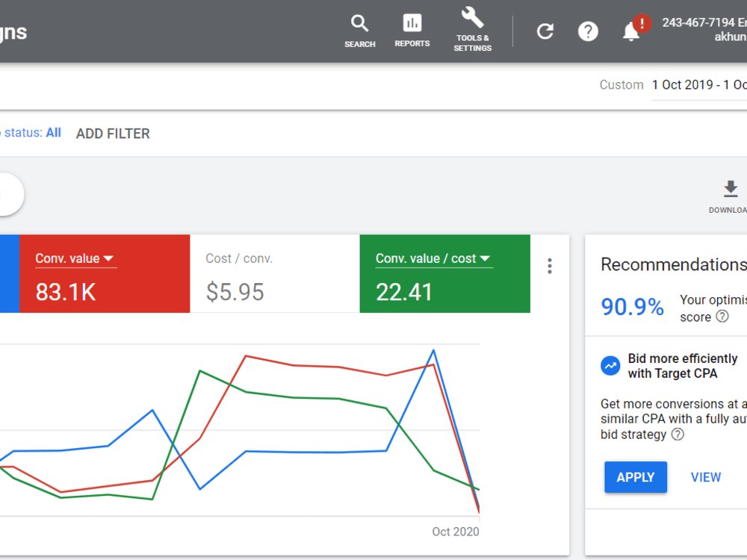
Task: Expand the Conv. value / cost dropdown
Action: [x=433, y=258]
